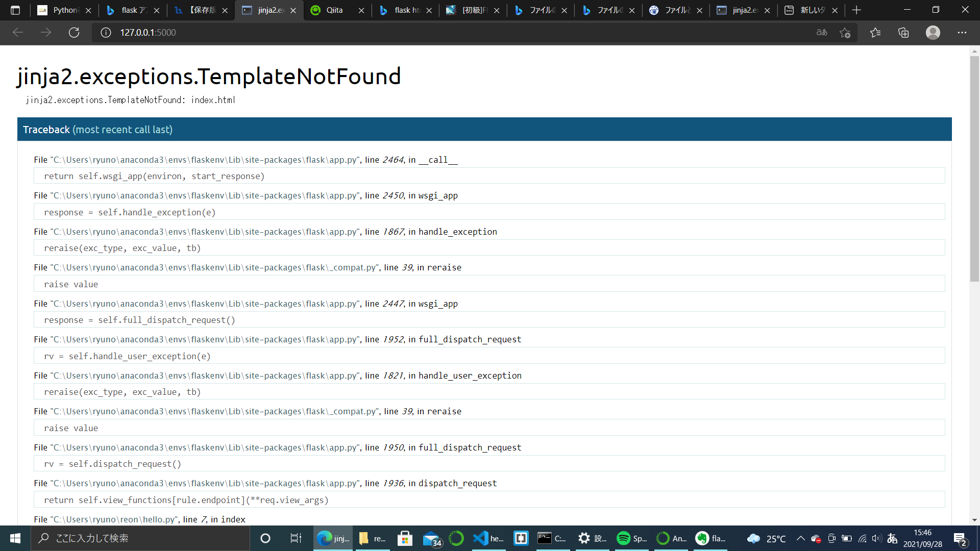Open network Wi-Fi tray icon

click(862, 538)
